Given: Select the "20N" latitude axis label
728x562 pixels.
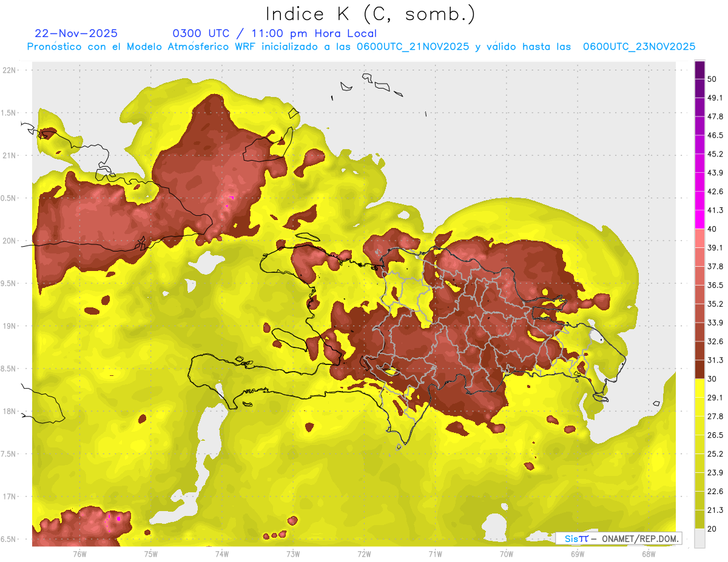Looking at the screenshot, I should 10,241.
